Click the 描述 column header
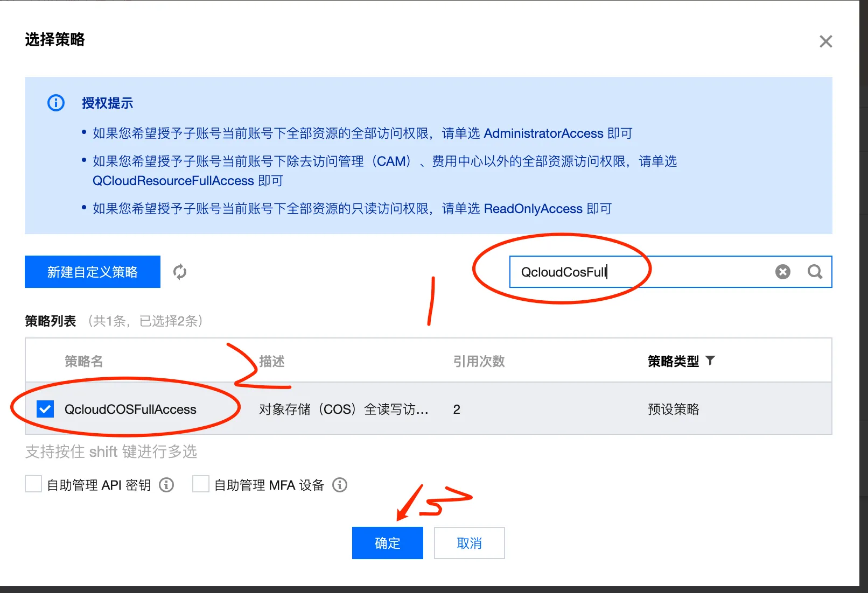The width and height of the screenshot is (868, 593). [x=272, y=361]
